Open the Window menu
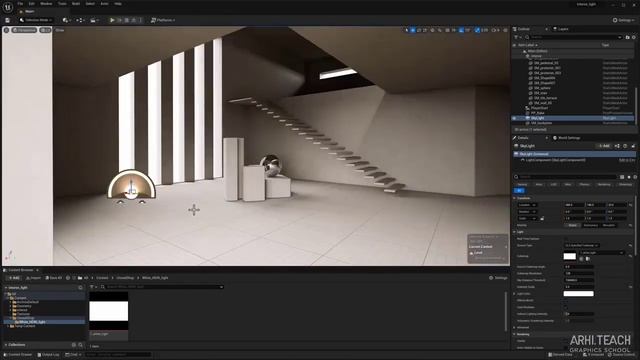 [46, 4]
